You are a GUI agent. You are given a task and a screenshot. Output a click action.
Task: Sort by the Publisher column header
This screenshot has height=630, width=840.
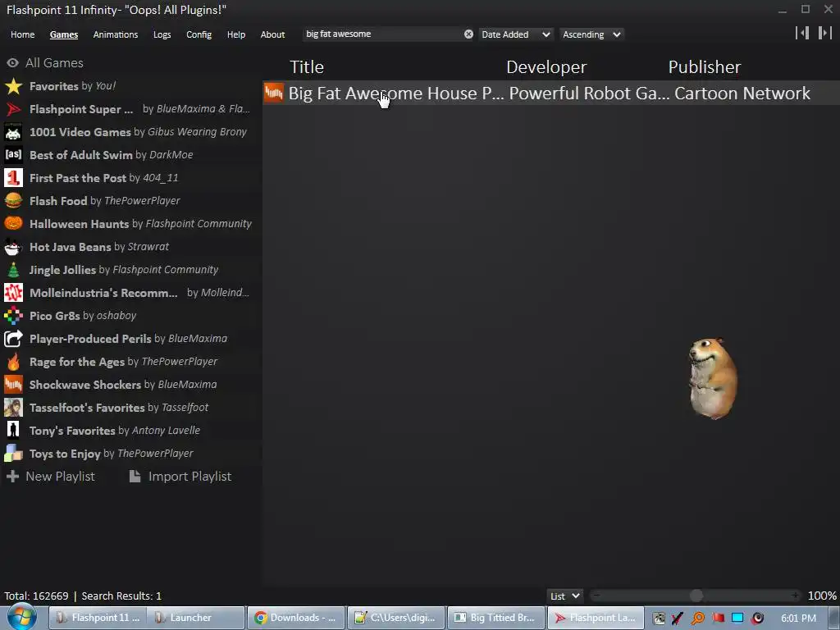(705, 67)
